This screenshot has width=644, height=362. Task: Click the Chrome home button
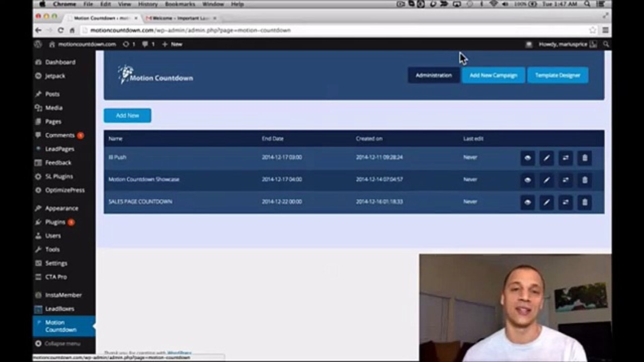(72, 30)
